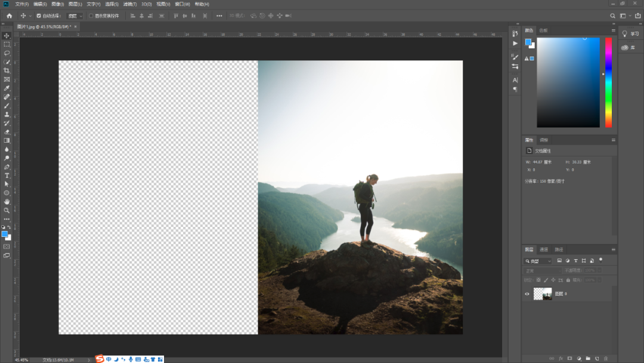Open the 库 libraries panel button
Image resolution: width=644 pixels, height=363 pixels.
[x=629, y=48]
